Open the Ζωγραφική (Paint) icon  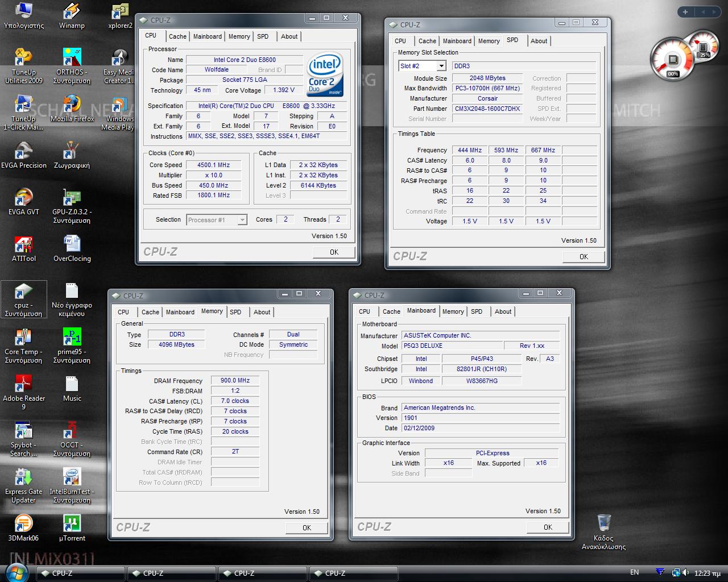pos(72,155)
